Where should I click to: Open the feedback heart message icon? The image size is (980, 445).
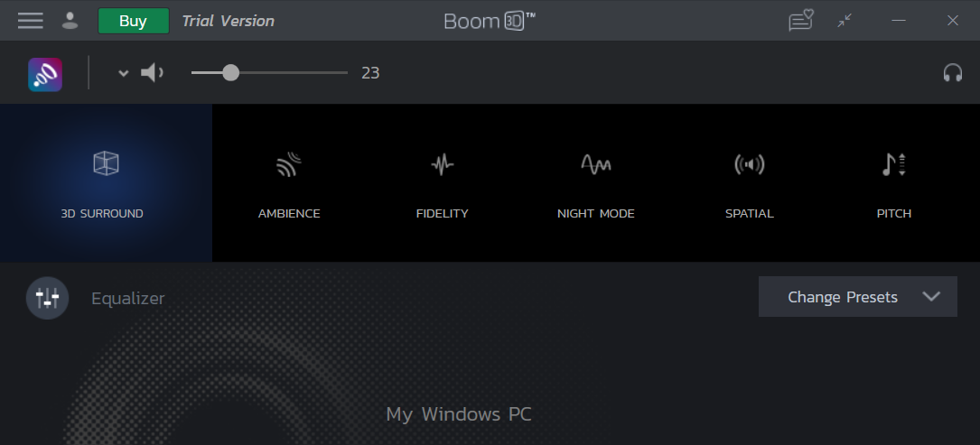point(800,21)
